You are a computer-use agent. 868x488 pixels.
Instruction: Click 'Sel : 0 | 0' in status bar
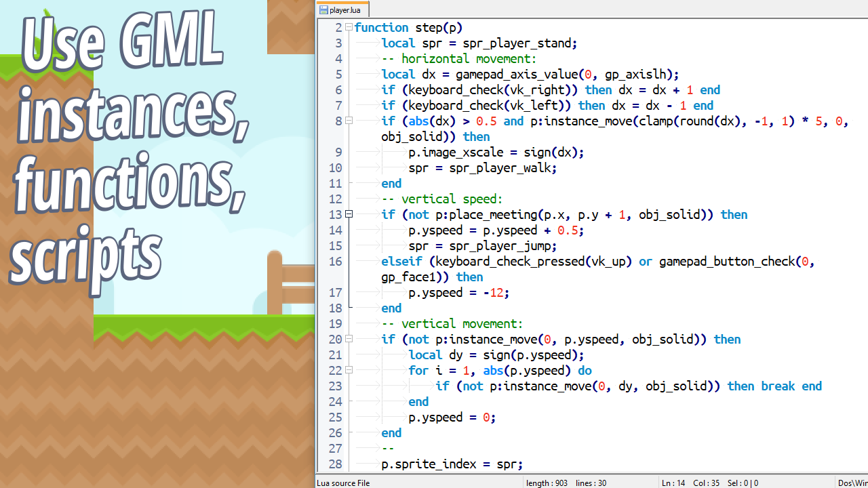point(744,483)
